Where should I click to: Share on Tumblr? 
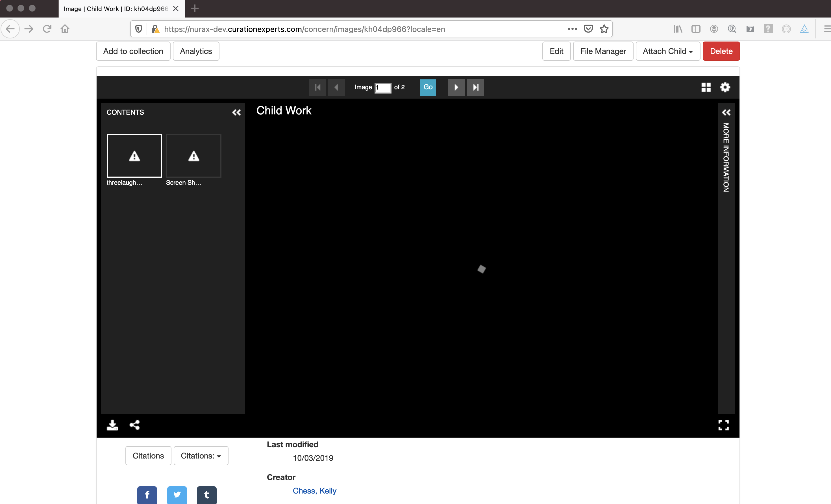click(207, 495)
